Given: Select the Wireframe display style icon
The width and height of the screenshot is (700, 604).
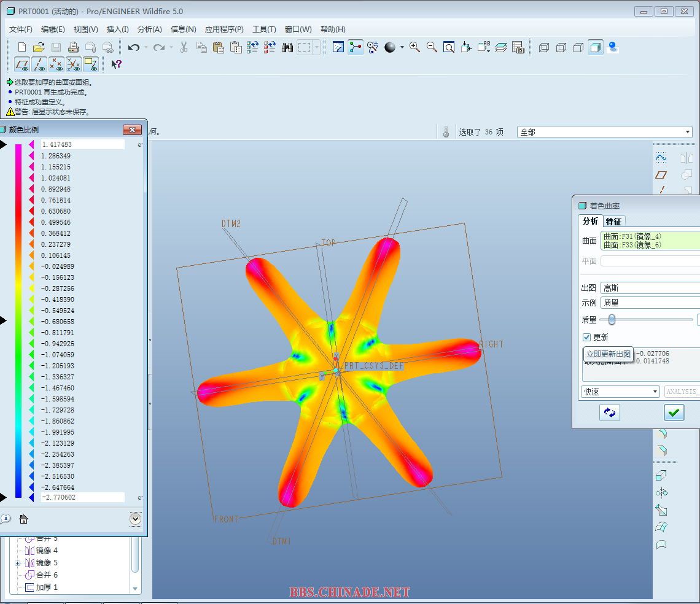Looking at the screenshot, I should [543, 47].
